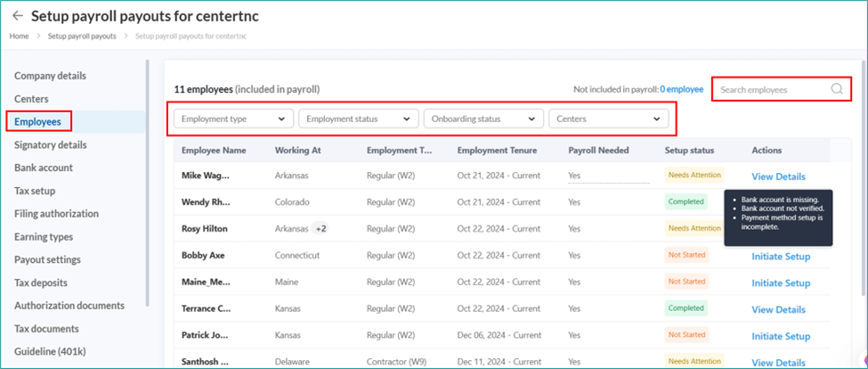868x369 pixels.
Task: Focus the Search employees field
Action: click(x=781, y=89)
